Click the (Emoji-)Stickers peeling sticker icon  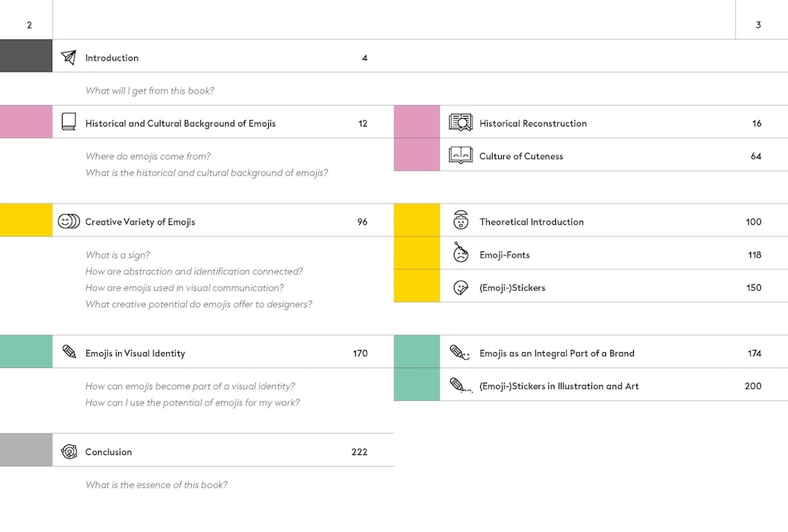pos(460,288)
